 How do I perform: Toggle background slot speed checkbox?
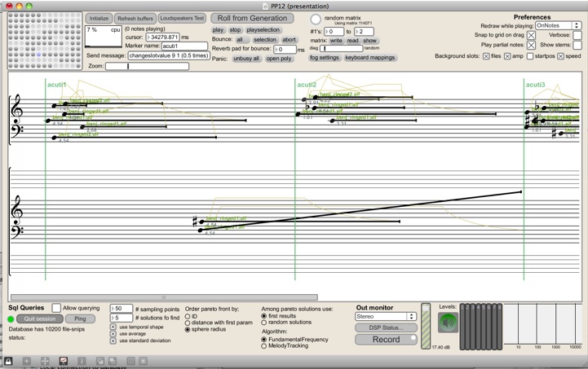[x=560, y=56]
